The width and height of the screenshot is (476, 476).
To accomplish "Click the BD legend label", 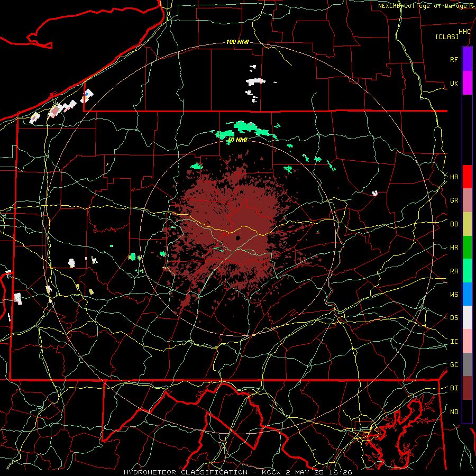I will pyautogui.click(x=454, y=224).
